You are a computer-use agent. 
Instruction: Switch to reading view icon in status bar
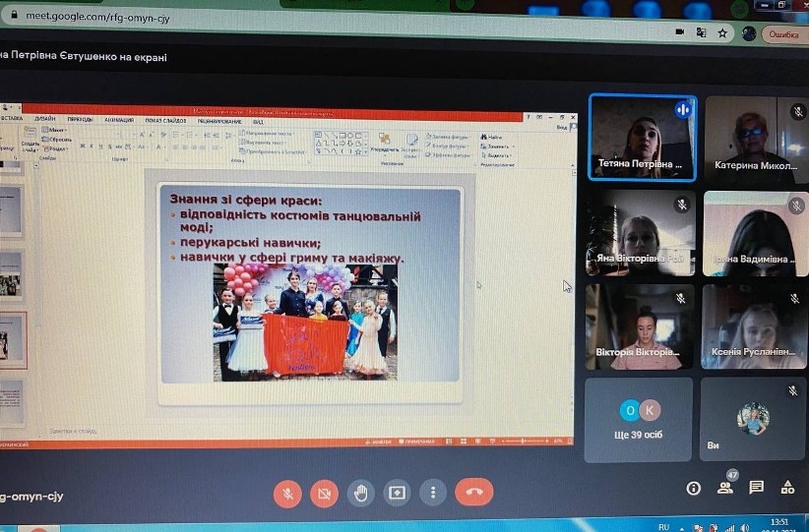click(477, 442)
